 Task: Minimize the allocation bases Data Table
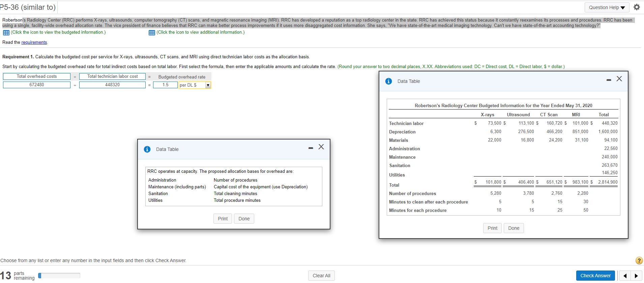click(x=311, y=148)
